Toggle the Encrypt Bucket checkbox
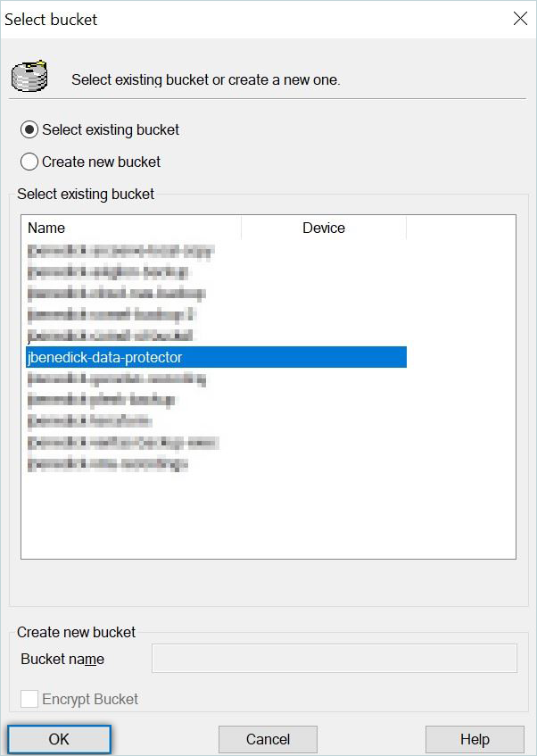The width and height of the screenshot is (537, 756). (29, 699)
